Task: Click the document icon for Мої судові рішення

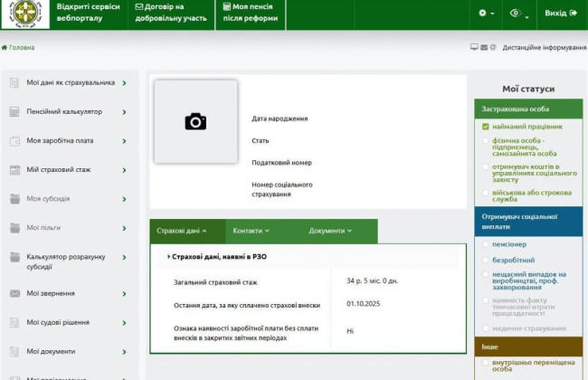Action: [14, 323]
